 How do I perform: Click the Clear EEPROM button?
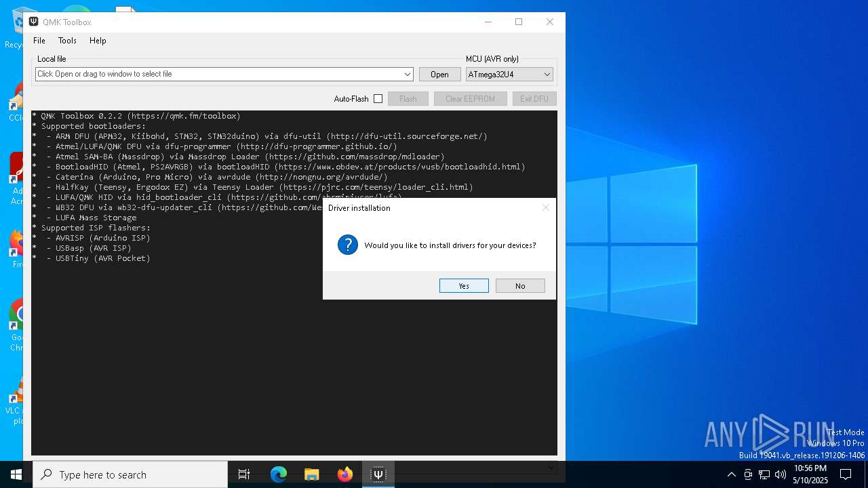470,99
